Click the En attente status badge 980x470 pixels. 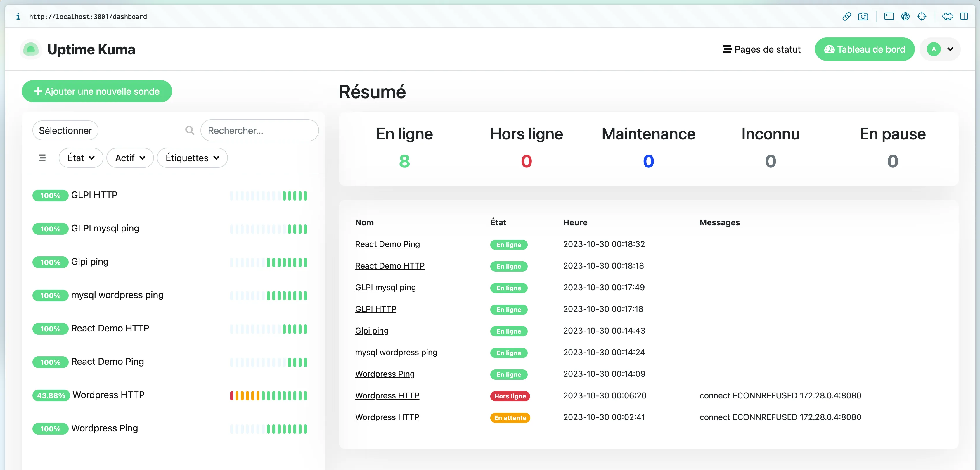(510, 418)
